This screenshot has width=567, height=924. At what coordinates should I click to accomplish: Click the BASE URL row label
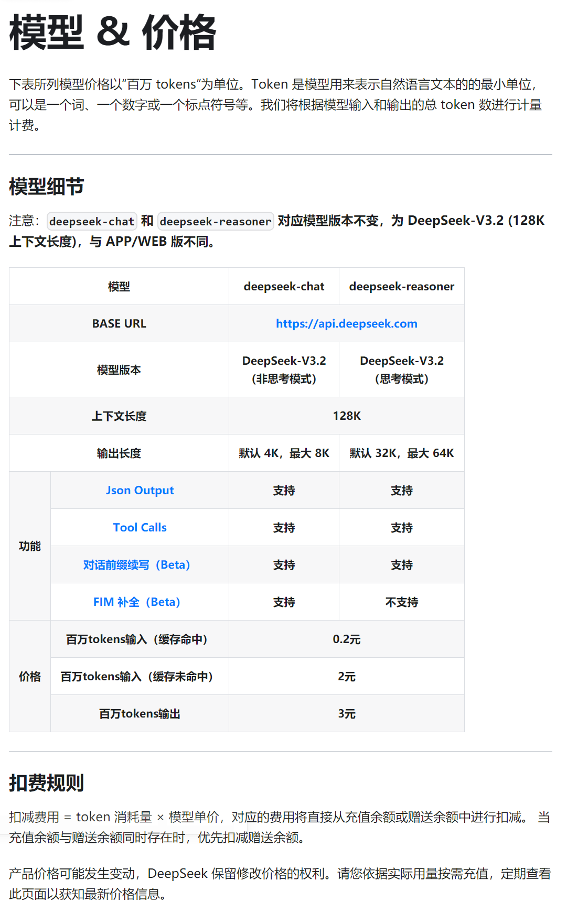pos(119,324)
